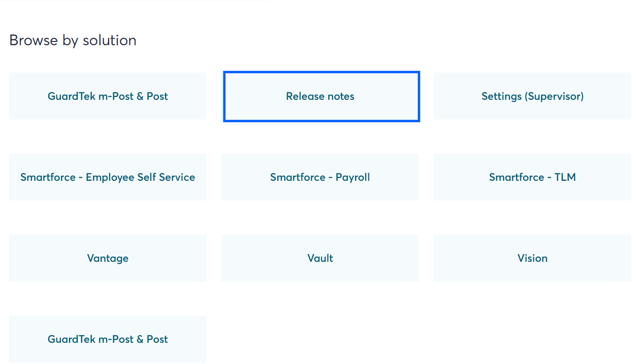Select Smartforce - Employee Self Service tile
Viewport: 641px width, 364px height.
(x=107, y=177)
